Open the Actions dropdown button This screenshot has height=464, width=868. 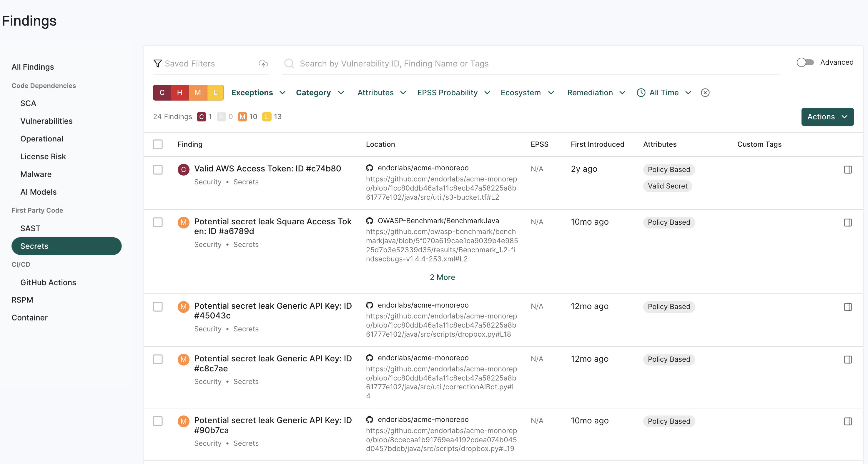(x=827, y=117)
